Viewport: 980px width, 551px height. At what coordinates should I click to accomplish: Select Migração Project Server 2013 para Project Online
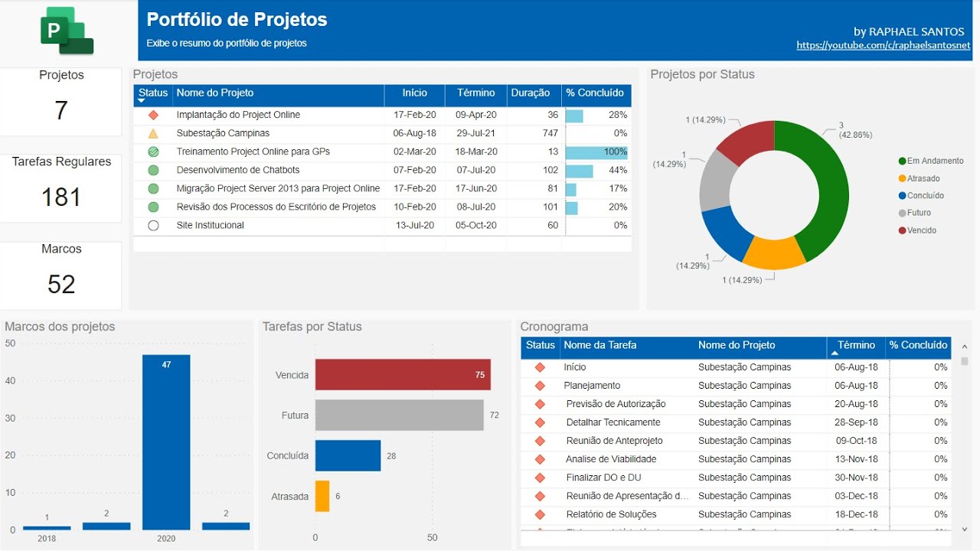[x=278, y=188]
